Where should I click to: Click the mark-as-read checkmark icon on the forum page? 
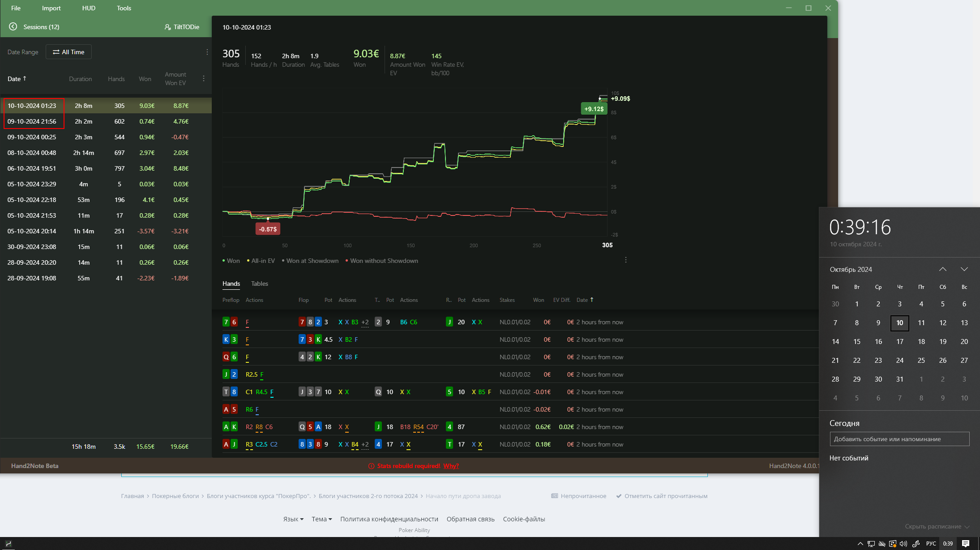click(619, 496)
